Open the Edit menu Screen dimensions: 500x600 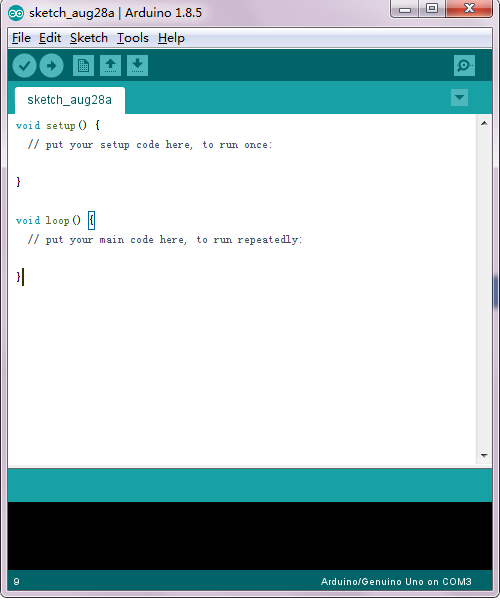pyautogui.click(x=50, y=38)
